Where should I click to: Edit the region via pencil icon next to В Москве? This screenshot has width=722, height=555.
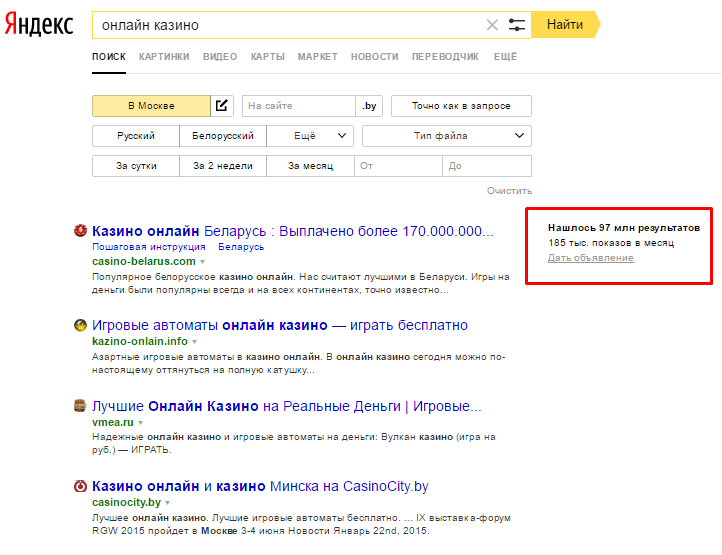coord(222,105)
